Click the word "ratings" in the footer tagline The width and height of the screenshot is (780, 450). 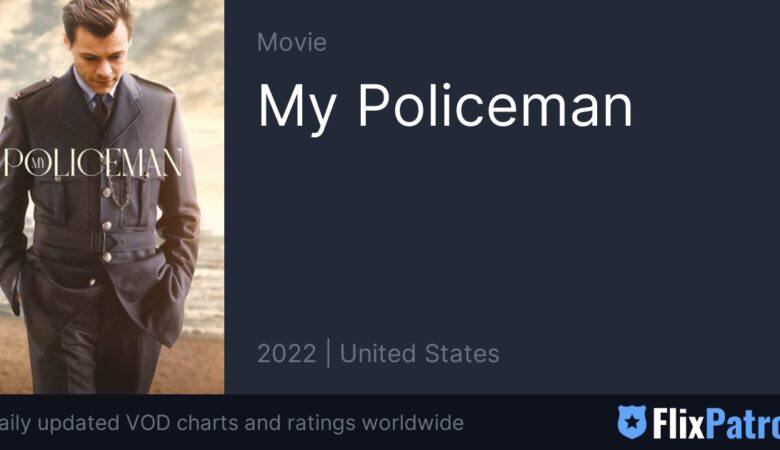(x=321, y=424)
